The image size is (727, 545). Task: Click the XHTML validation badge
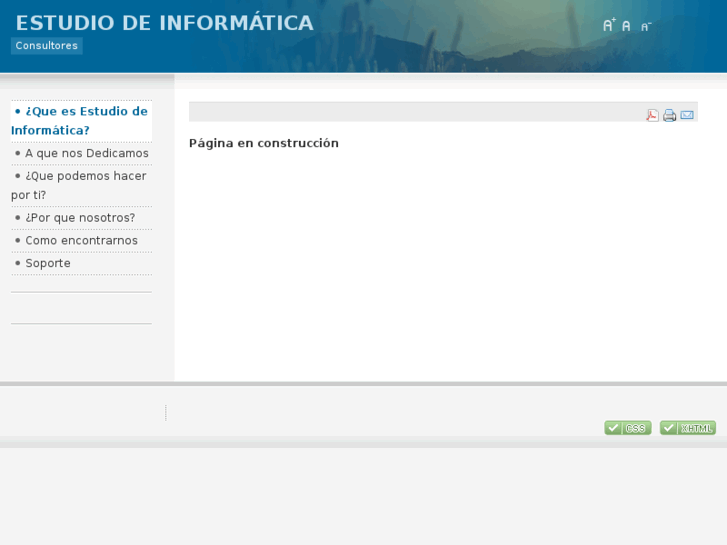click(x=688, y=428)
